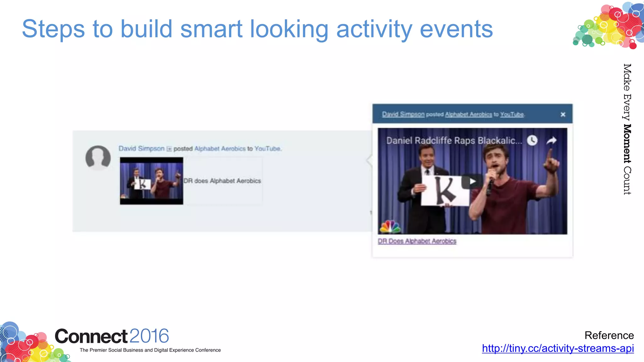
Task: Open DR Does Alphabet Aerobics link
Action: (x=417, y=241)
